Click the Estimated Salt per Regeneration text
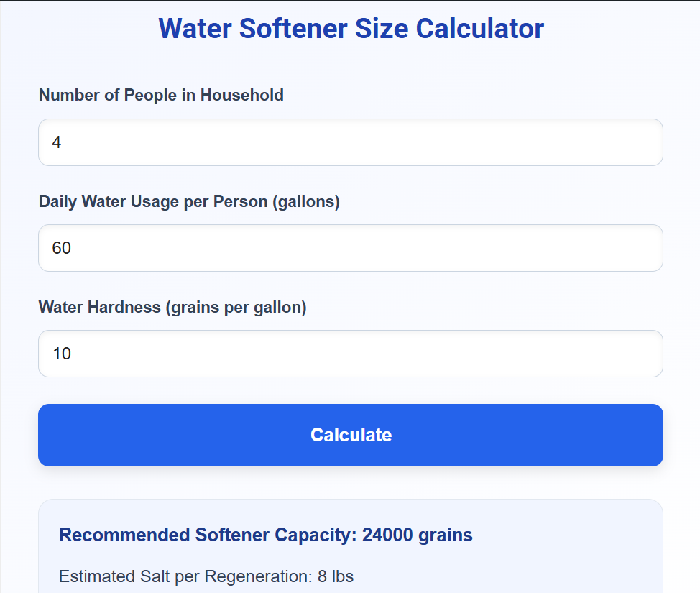The height and width of the screenshot is (593, 700). point(206,576)
